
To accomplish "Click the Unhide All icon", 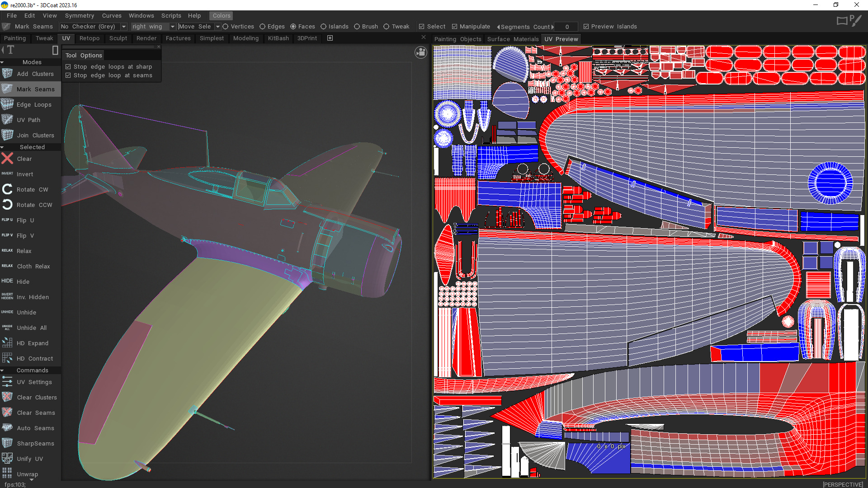I will [7, 328].
